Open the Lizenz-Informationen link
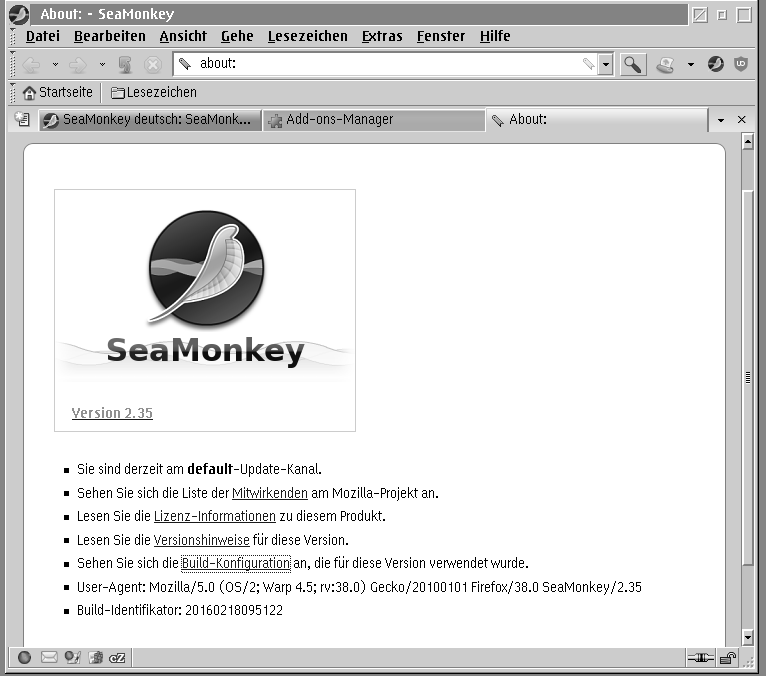This screenshot has height=676, width=766. click(214, 516)
